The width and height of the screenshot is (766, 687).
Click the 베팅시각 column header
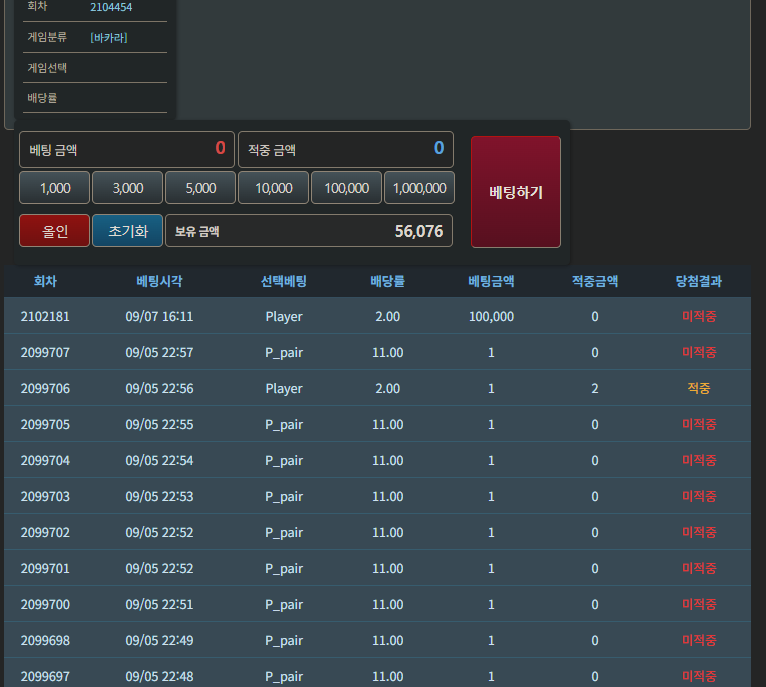(159, 281)
